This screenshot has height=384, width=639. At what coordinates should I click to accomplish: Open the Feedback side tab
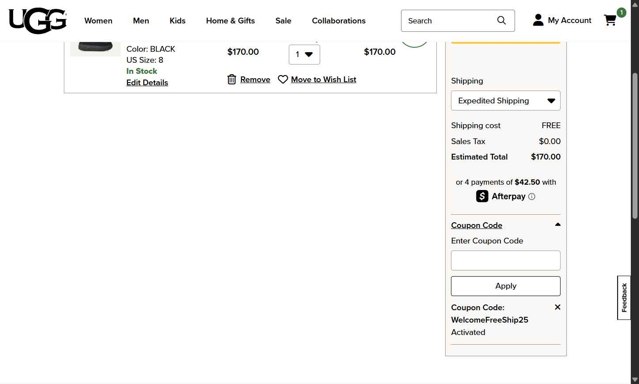pos(624,298)
